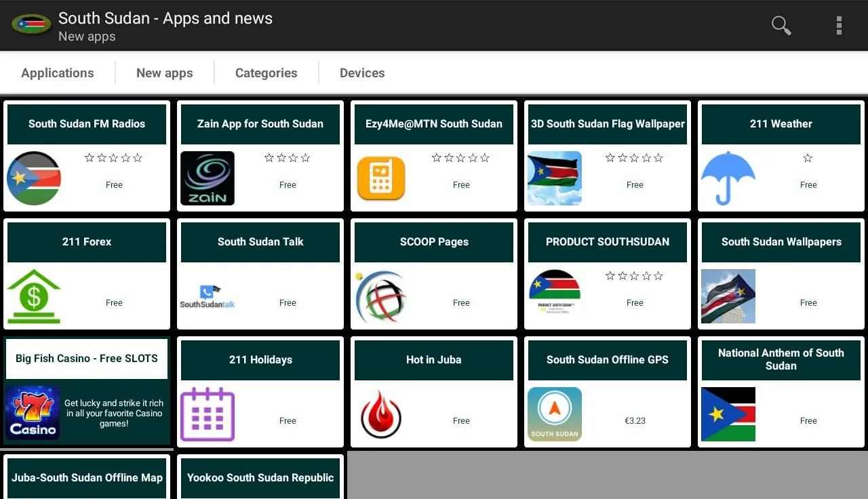Select the Hot in Juba title
The image size is (868, 499).
434,360
